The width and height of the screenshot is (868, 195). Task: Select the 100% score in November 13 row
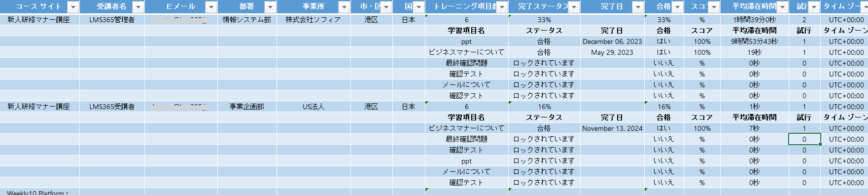click(x=702, y=128)
